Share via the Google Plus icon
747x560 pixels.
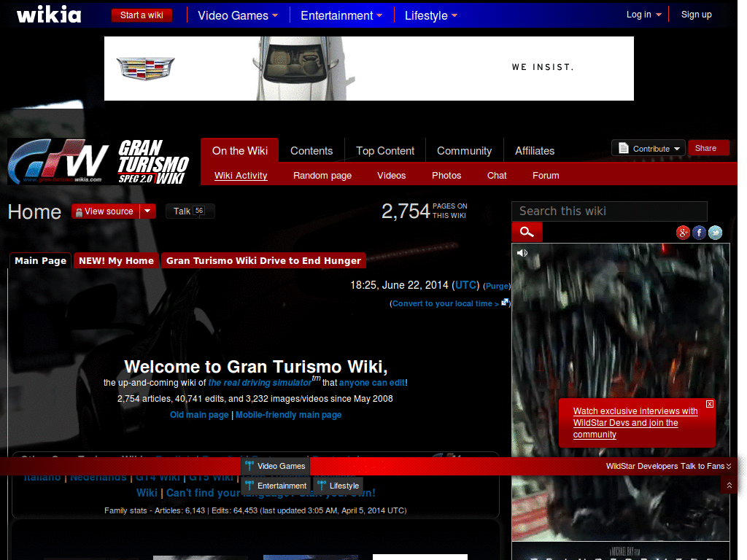[x=683, y=233]
